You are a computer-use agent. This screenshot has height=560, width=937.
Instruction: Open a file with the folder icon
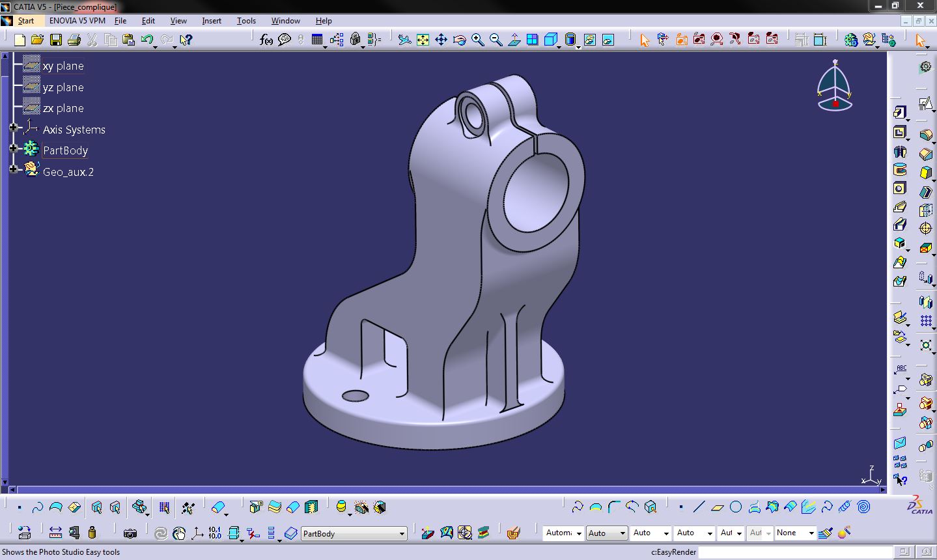[37, 40]
